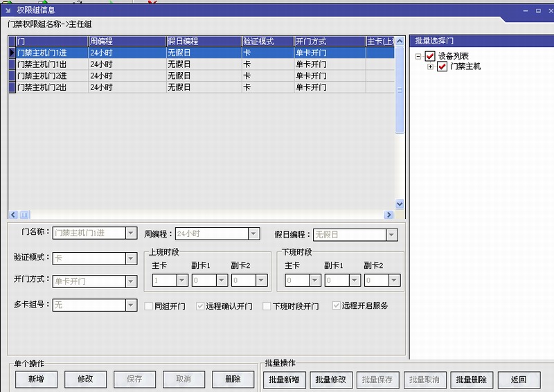Click the 新增 button

(37, 379)
